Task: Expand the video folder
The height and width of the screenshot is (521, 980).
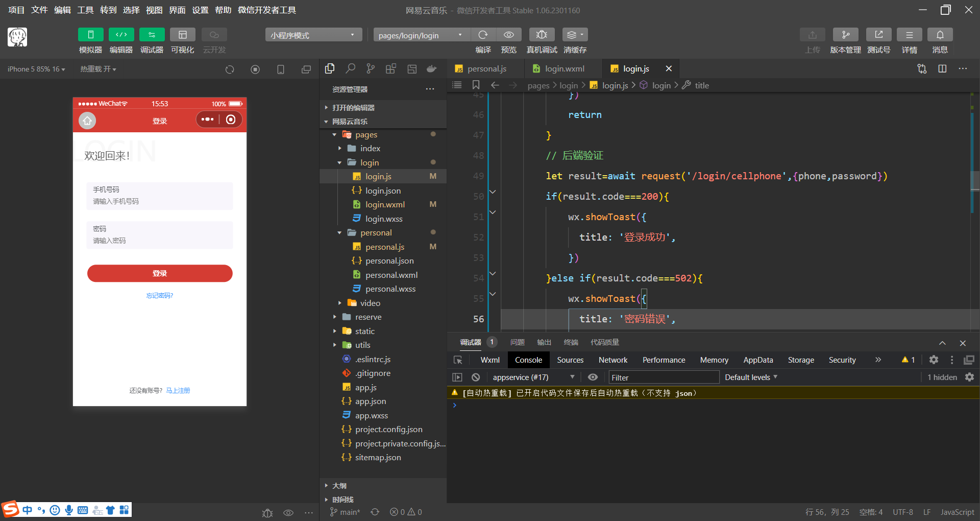Action: click(x=383, y=303)
